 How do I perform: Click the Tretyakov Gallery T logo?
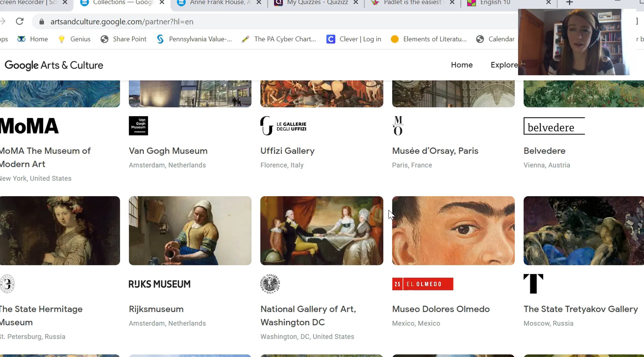(x=533, y=284)
